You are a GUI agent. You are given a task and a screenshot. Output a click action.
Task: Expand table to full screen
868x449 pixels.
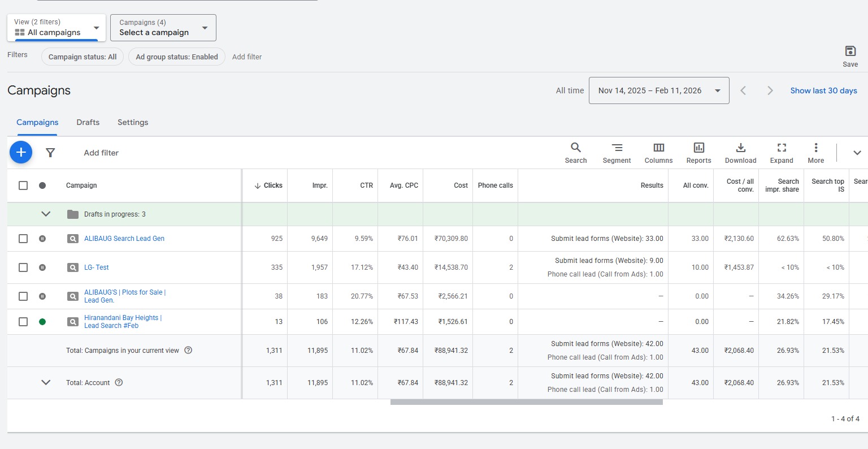tap(782, 153)
